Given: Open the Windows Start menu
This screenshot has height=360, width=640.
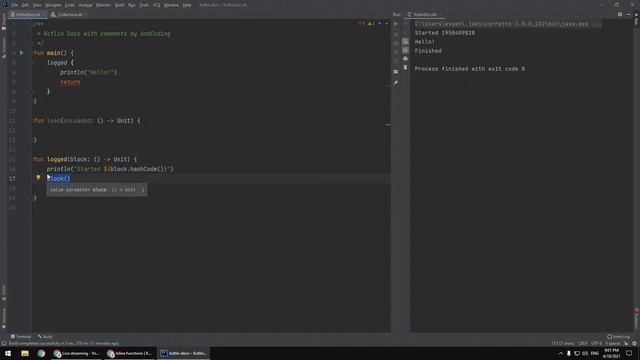Looking at the screenshot, I should [8, 353].
